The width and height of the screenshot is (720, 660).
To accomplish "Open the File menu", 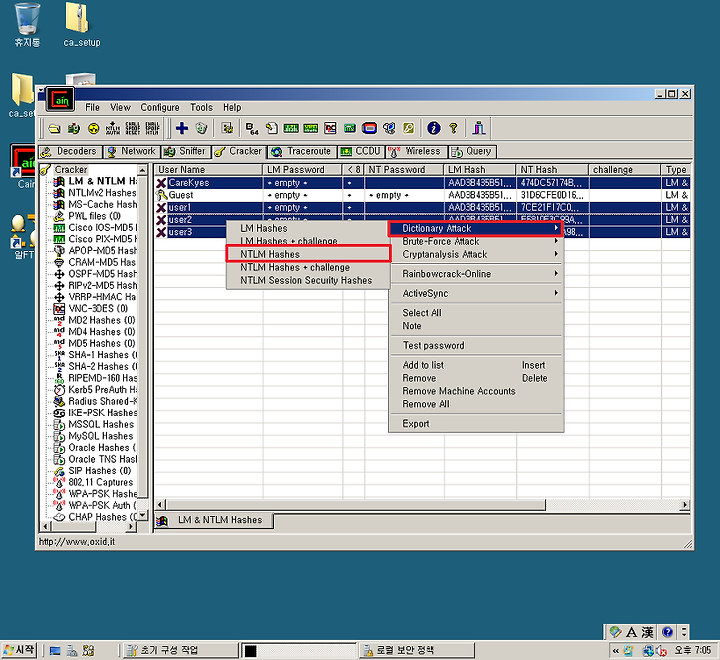I will (x=92, y=107).
